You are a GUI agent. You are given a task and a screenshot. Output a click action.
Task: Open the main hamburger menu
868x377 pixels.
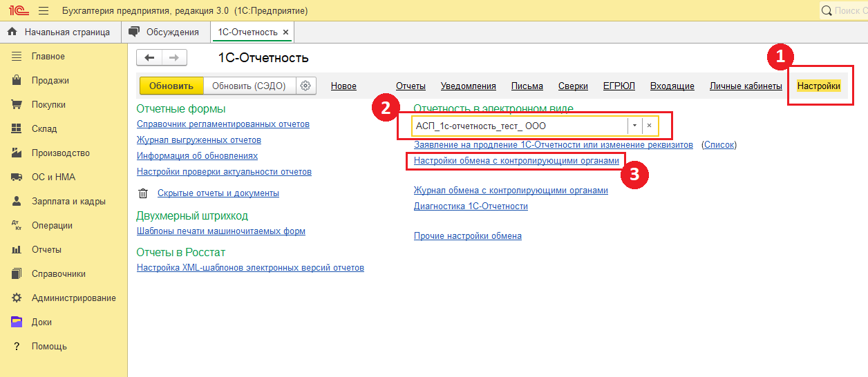point(44,10)
